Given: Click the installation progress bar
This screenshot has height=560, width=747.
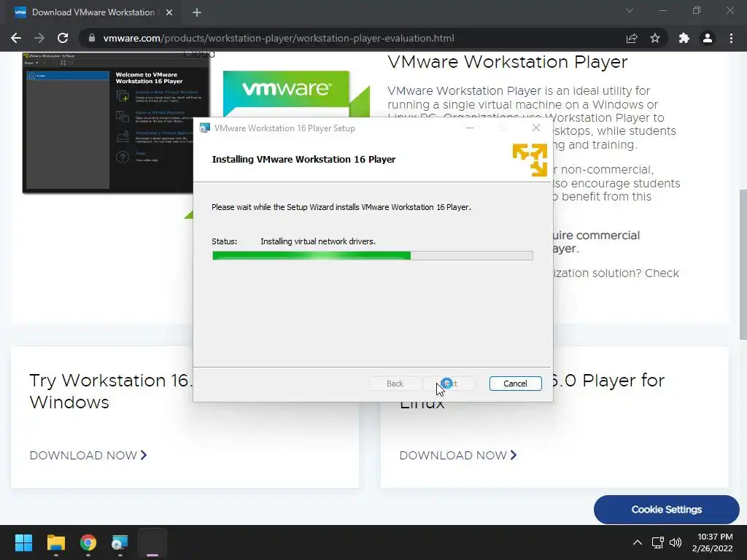Looking at the screenshot, I should click(373, 256).
